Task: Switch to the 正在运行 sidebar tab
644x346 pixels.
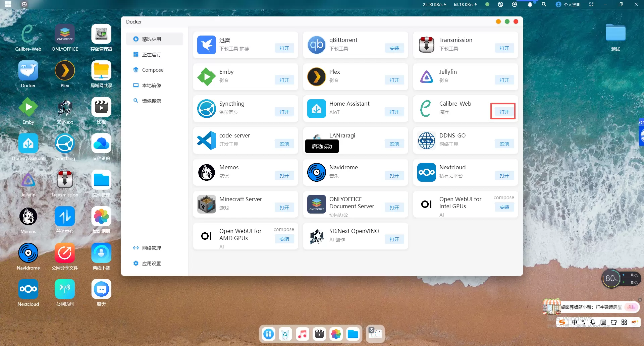Action: [151, 55]
